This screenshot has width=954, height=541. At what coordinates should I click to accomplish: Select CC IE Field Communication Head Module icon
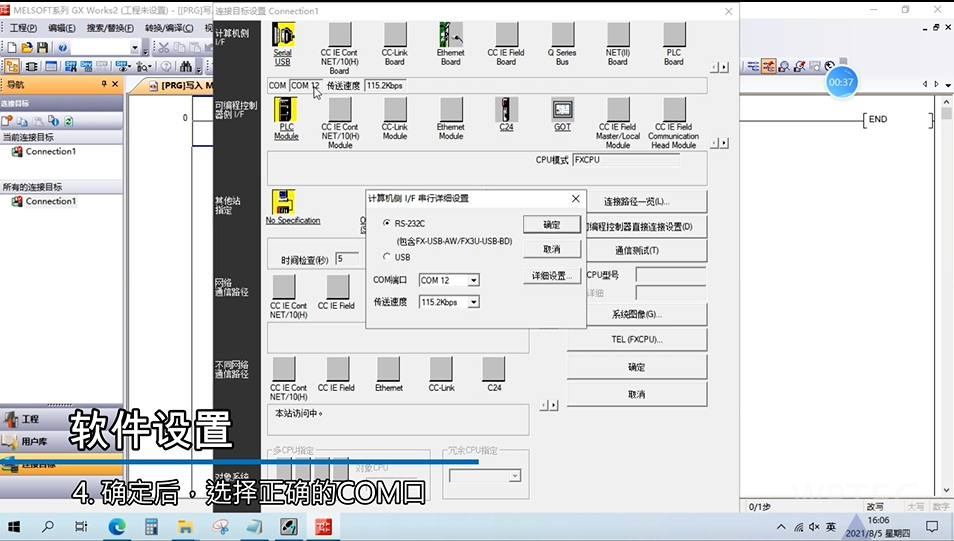click(674, 110)
